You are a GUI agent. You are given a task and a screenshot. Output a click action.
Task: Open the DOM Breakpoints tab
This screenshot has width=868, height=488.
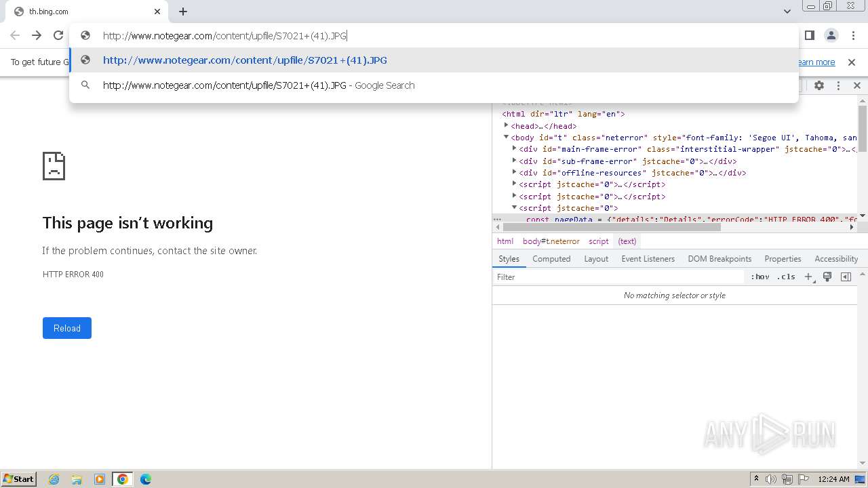tap(719, 259)
